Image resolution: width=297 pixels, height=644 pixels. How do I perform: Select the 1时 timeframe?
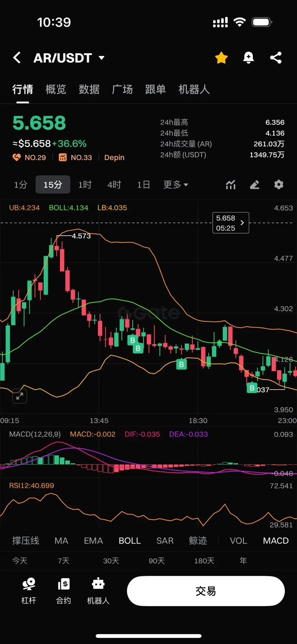point(85,185)
